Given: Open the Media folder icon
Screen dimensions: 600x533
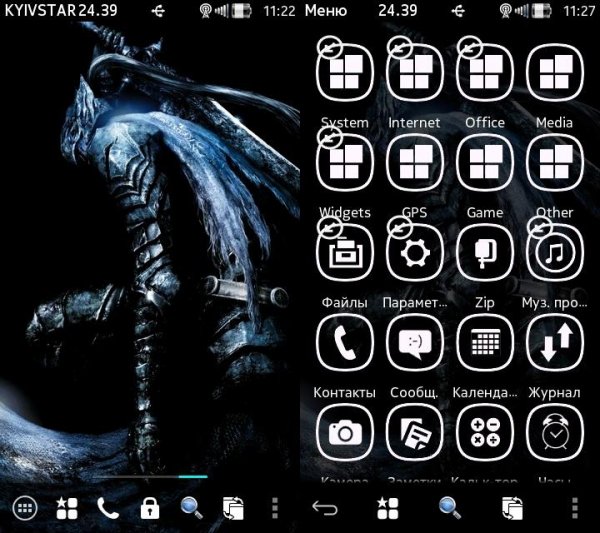Looking at the screenshot, I should (555, 72).
